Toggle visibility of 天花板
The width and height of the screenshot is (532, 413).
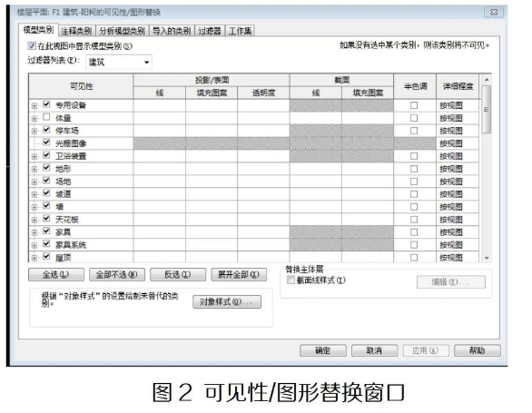pos(46,219)
